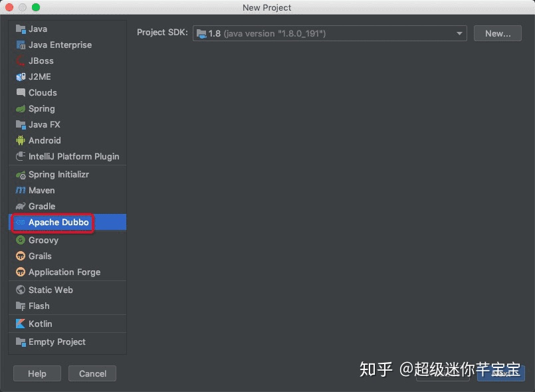The width and height of the screenshot is (535, 392).
Task: Select the "JBoss" list entry text
Action: (x=41, y=61)
